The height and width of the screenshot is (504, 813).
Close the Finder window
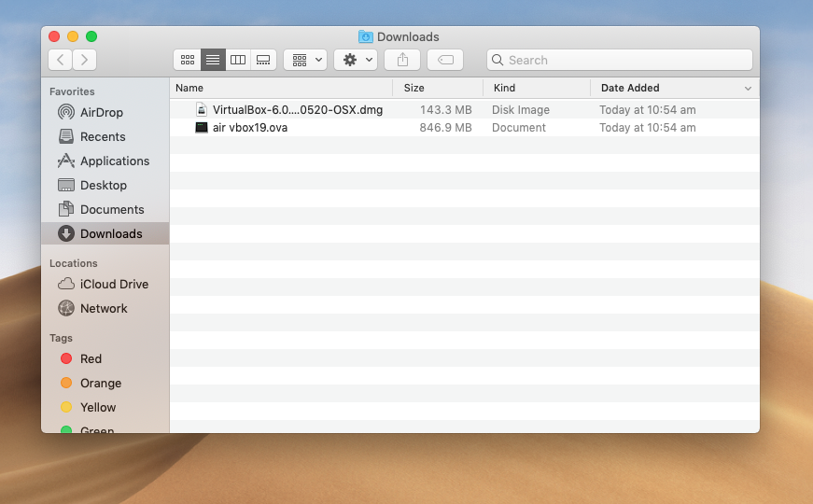coord(54,36)
